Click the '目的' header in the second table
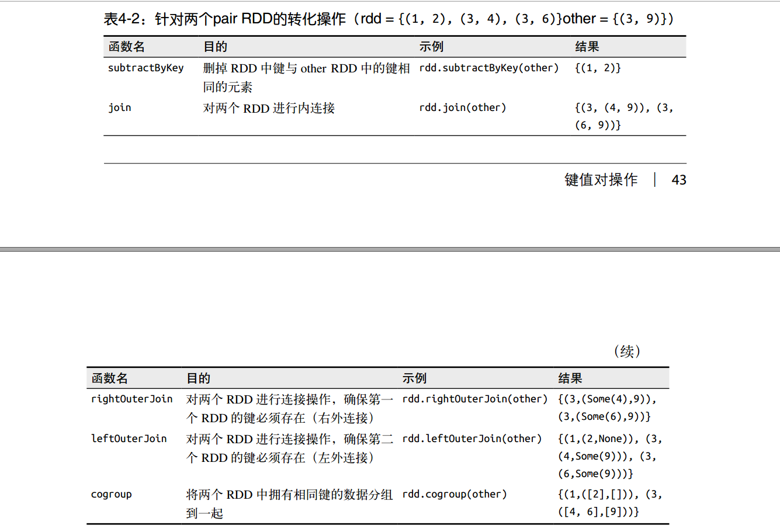 coord(199,378)
